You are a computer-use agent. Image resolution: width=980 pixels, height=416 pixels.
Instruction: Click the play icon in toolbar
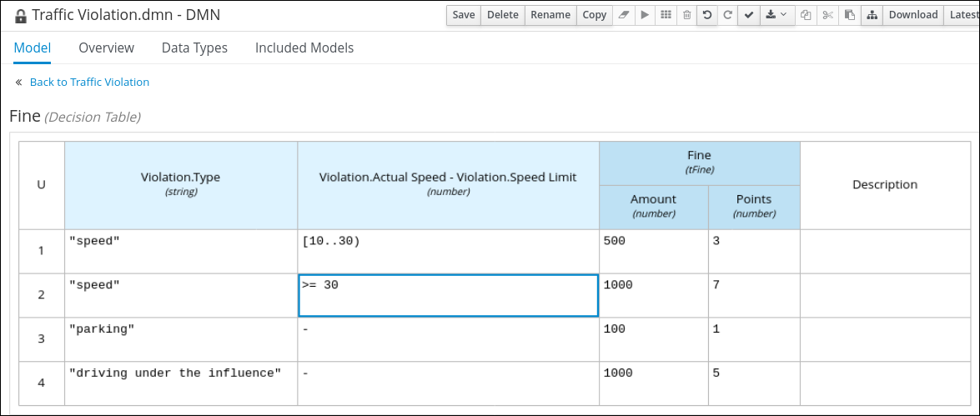[x=645, y=15]
